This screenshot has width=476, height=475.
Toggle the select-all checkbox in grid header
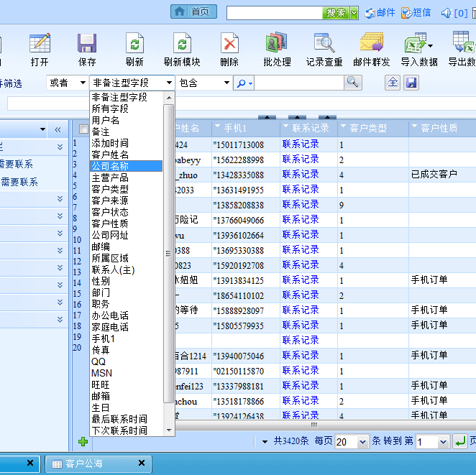point(83,129)
